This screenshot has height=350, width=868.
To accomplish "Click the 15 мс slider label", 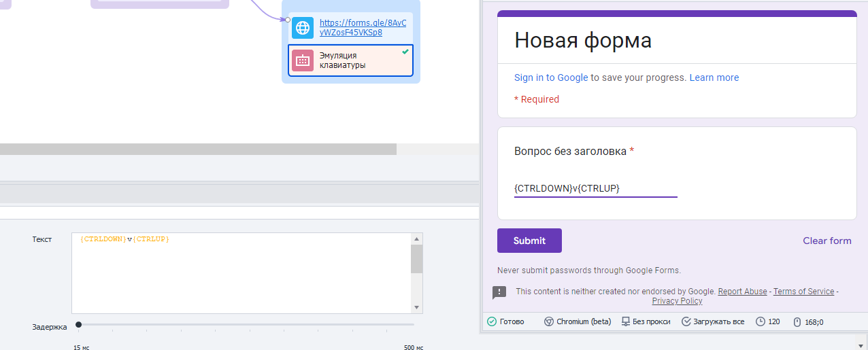I will tap(81, 347).
